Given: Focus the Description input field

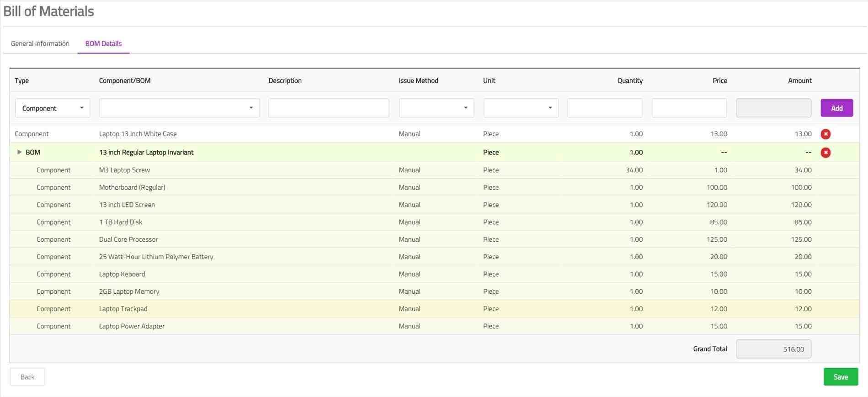Looking at the screenshot, I should (x=329, y=108).
